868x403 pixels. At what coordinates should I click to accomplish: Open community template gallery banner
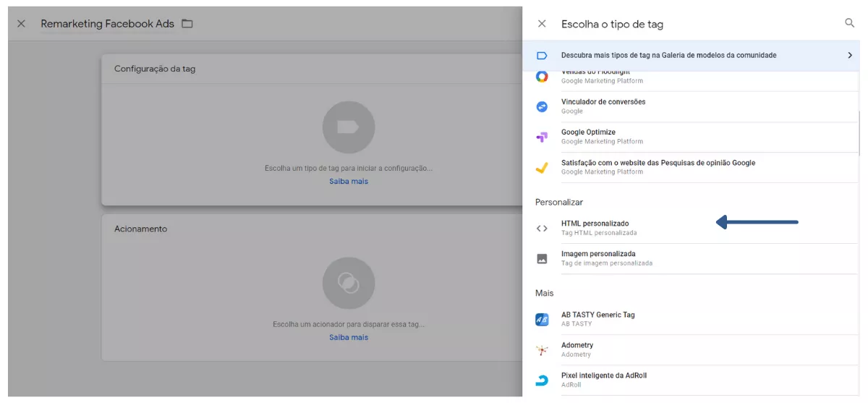(691, 55)
